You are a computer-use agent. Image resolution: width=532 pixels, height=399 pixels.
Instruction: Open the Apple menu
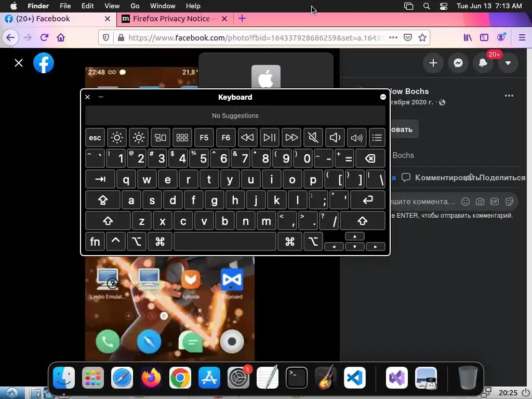click(x=14, y=6)
